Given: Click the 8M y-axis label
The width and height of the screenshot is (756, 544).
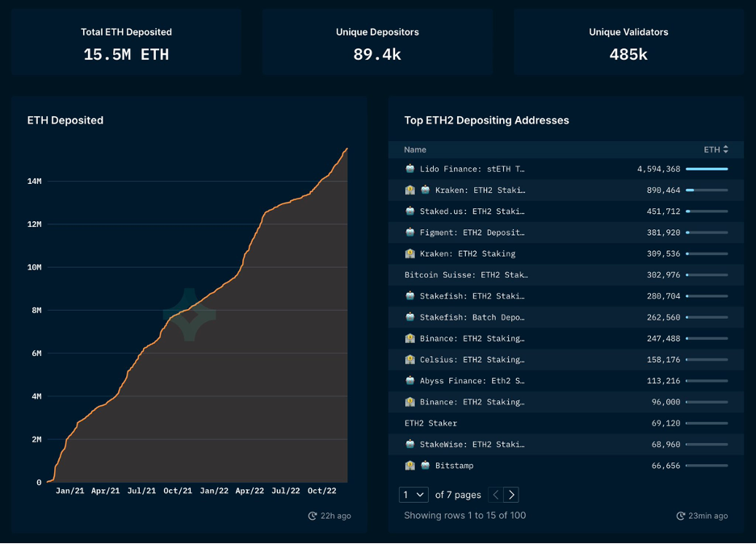Looking at the screenshot, I should [36, 311].
